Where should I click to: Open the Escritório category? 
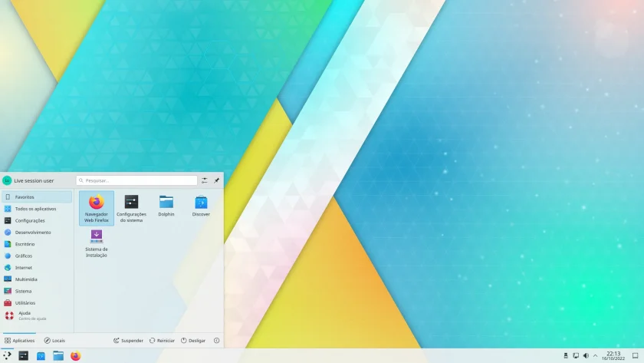point(37,244)
